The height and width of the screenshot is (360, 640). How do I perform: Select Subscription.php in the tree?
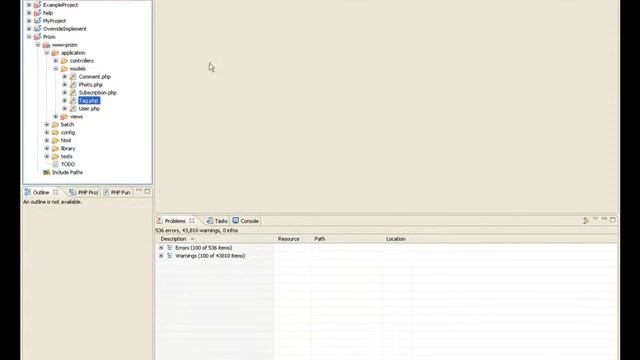98,93
